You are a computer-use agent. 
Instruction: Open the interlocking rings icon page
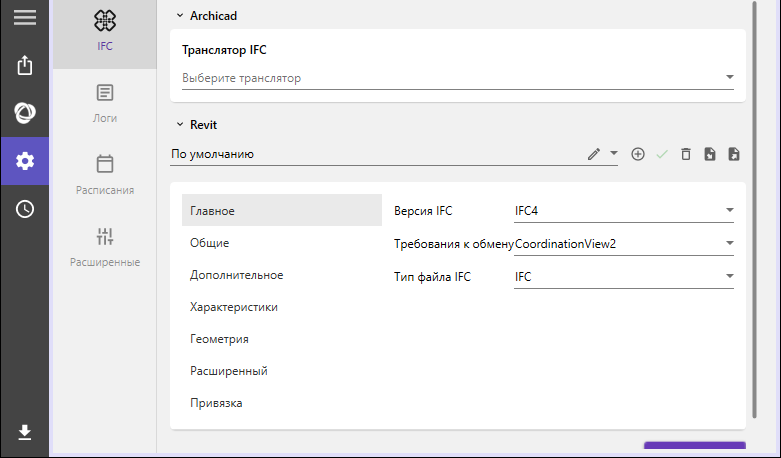tap(25, 113)
